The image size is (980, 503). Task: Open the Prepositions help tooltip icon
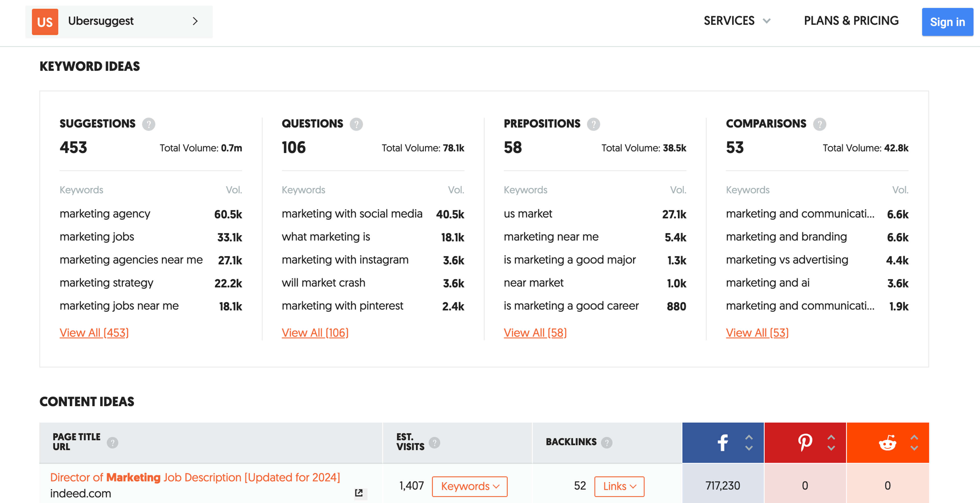pyautogui.click(x=593, y=124)
